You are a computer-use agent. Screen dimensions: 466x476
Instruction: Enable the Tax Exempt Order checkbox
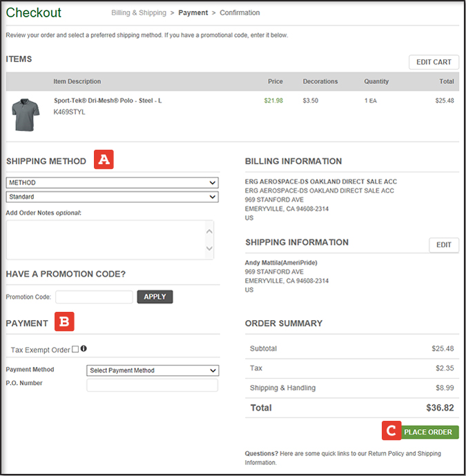coord(75,350)
